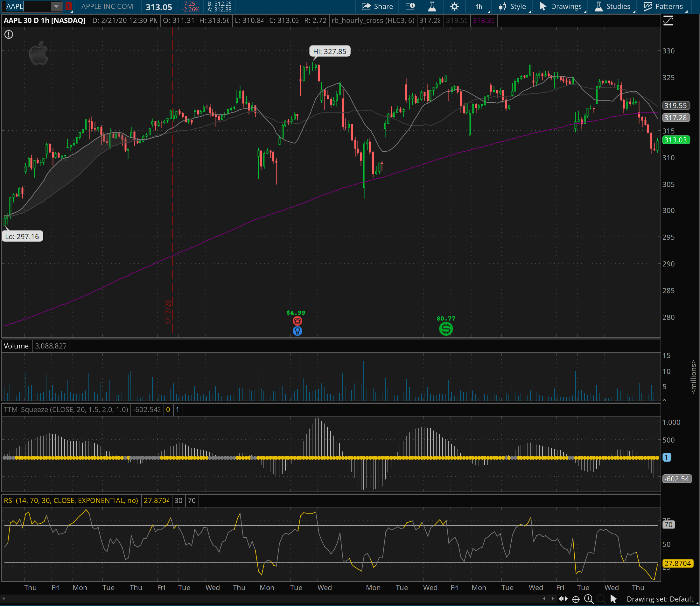Click the red link-color indicator next to symbol
Viewport: 700px width, 606px height.
coord(68,6)
